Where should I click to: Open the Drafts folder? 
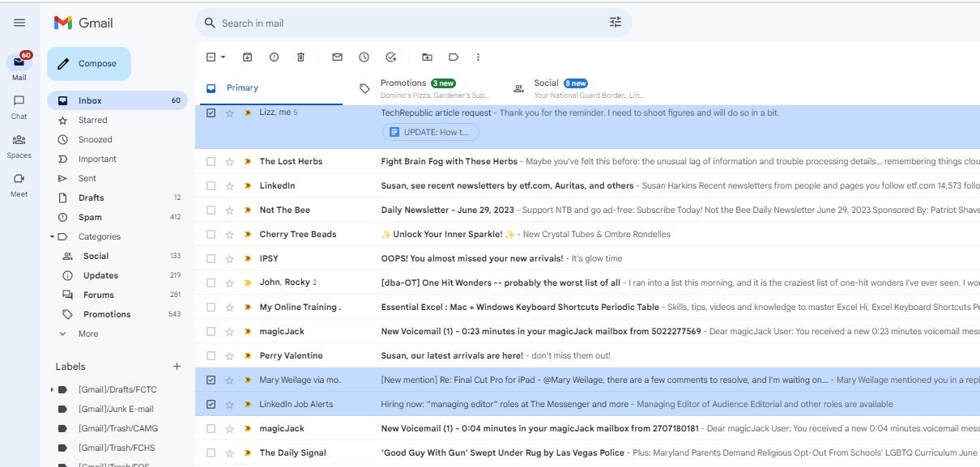coord(117,197)
